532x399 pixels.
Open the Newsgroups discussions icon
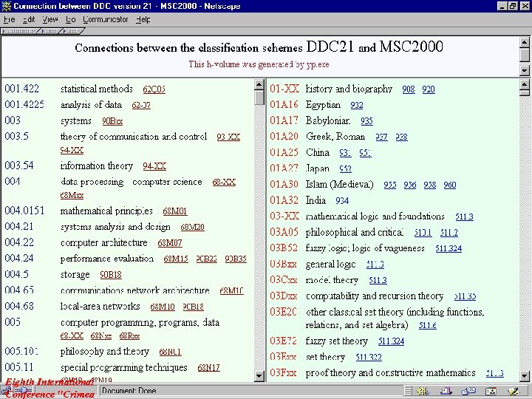468,391
